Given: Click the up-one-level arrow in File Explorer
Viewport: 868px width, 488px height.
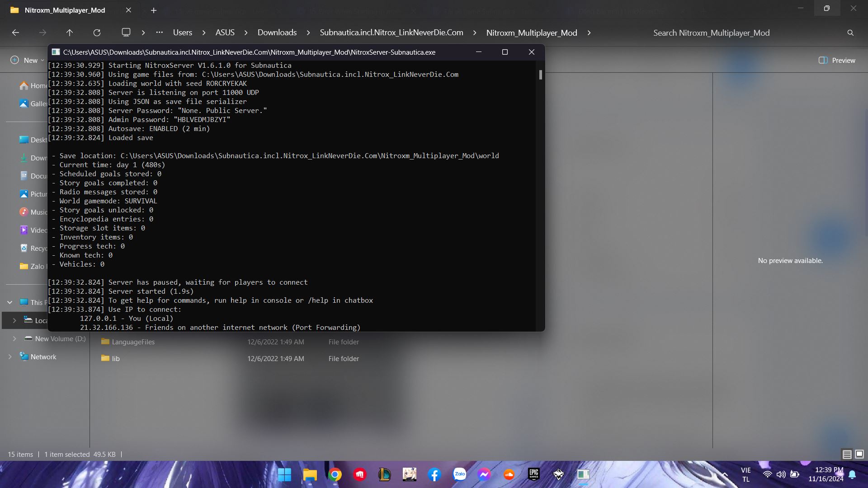Looking at the screenshot, I should click(70, 33).
